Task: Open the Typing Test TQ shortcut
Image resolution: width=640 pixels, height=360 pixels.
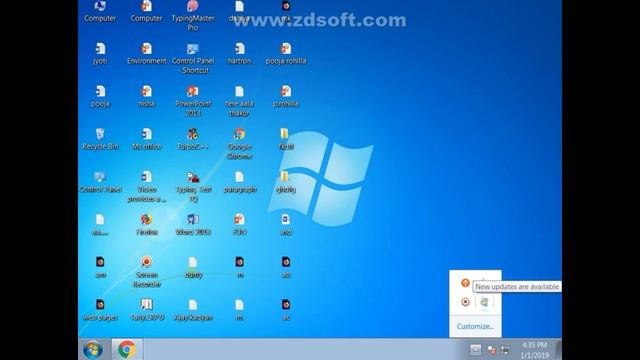Action: [x=193, y=177]
